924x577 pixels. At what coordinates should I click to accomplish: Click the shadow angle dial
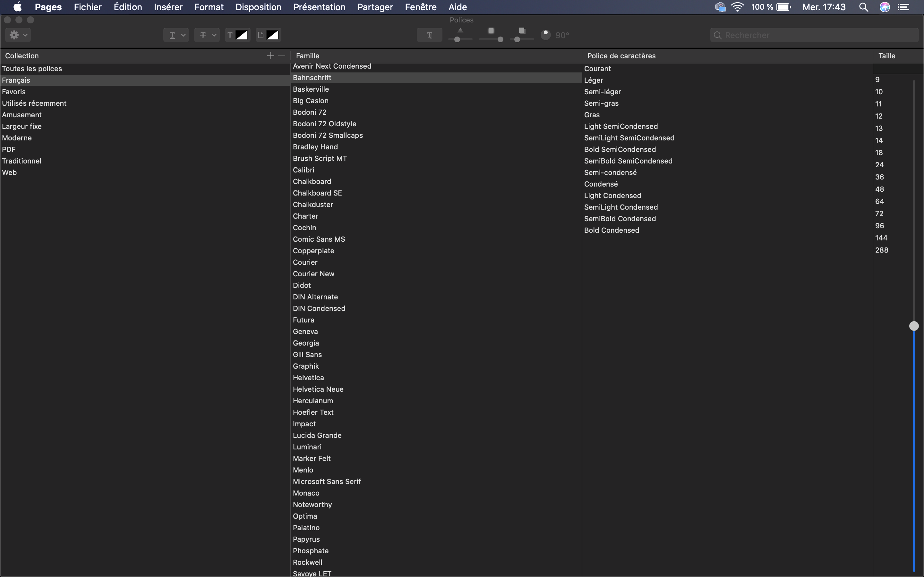546,35
